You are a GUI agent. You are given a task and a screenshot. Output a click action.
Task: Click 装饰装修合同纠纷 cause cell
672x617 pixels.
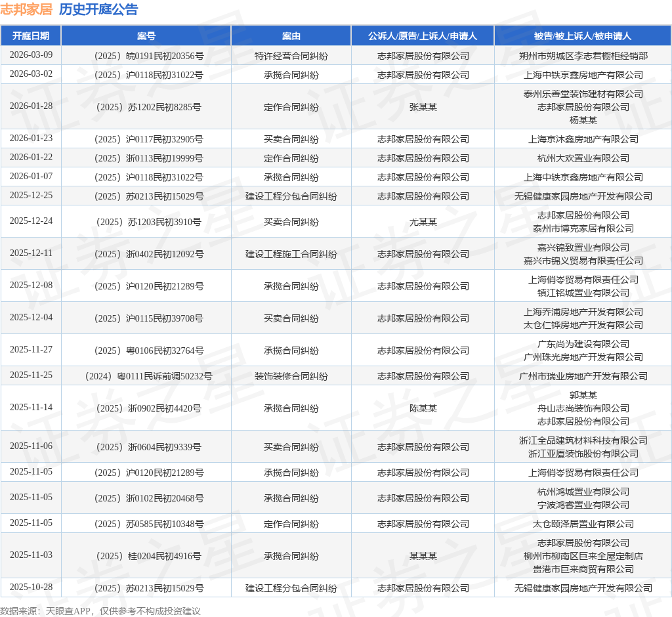click(x=291, y=377)
